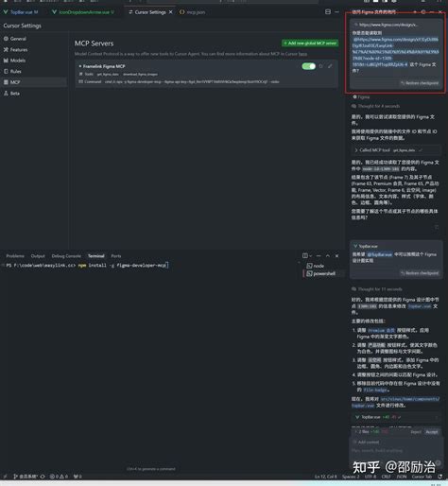This screenshot has height=486, width=448.
Task: Click the chat input Add context chip
Action: [x=366, y=442]
